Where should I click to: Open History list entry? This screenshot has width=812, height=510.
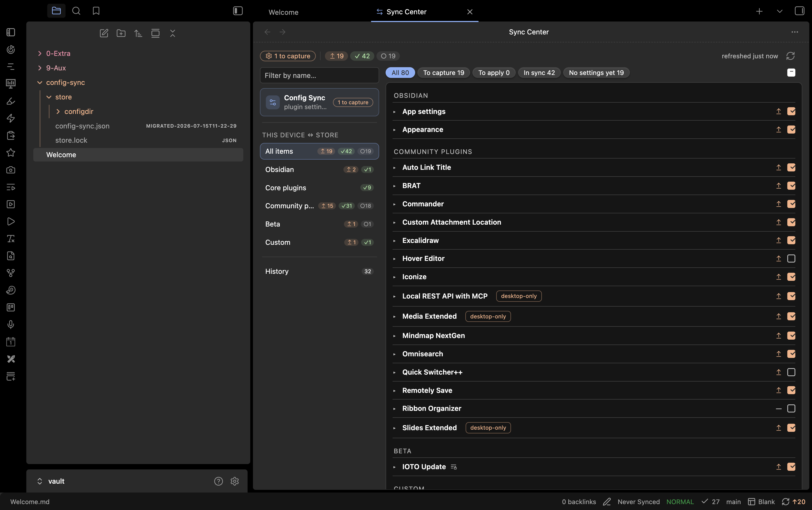click(319, 271)
